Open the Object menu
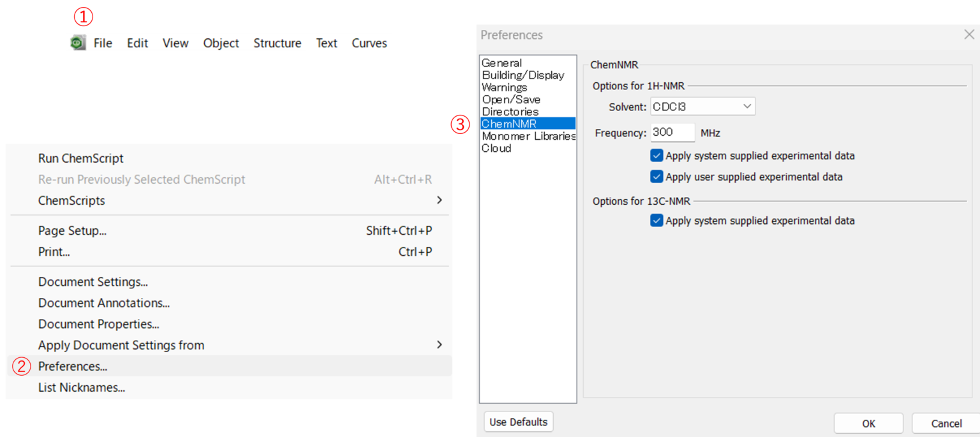The width and height of the screenshot is (980, 437). click(221, 43)
